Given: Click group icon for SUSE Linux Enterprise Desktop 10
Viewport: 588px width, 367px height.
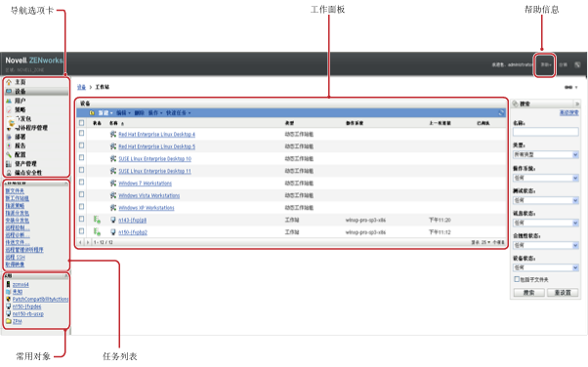Looking at the screenshot, I should pos(113,158).
